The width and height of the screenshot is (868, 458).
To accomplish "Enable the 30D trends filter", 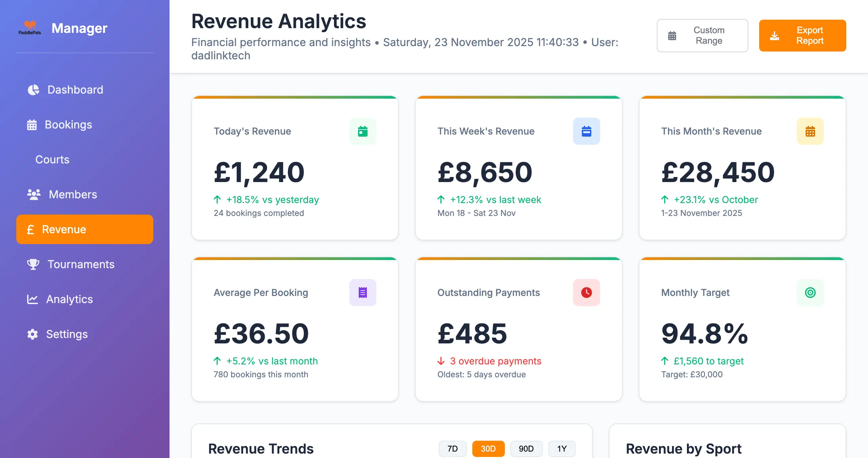I will pyautogui.click(x=488, y=448).
